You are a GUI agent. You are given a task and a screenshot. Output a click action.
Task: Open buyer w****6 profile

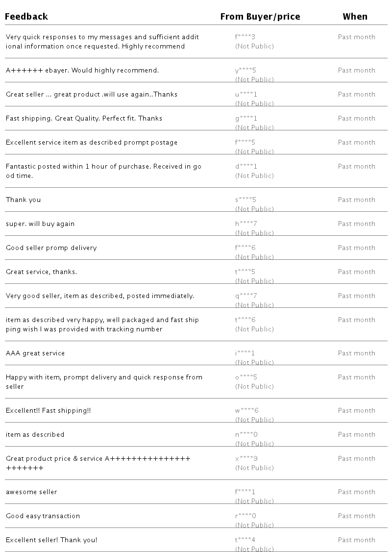pyautogui.click(x=246, y=410)
